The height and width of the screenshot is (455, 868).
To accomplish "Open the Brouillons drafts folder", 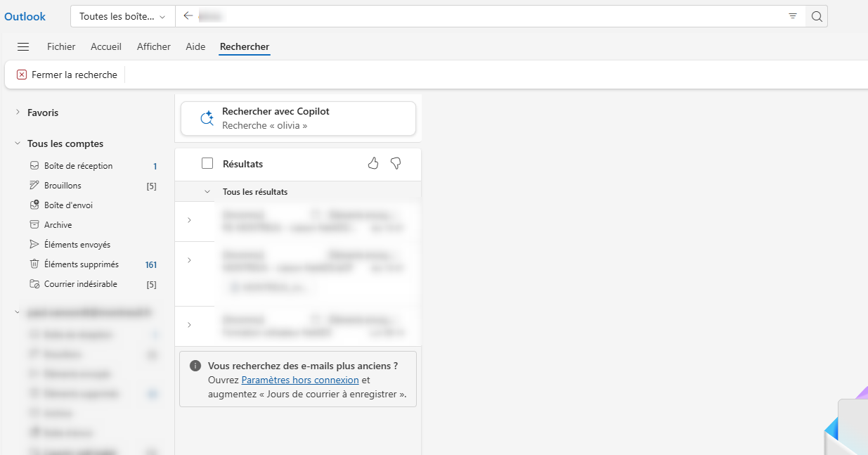I will [93, 186].
